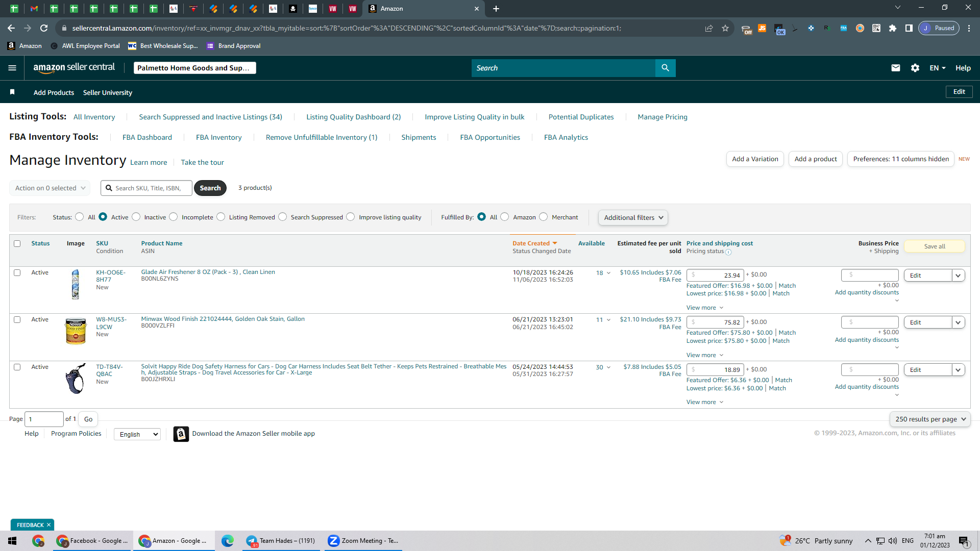
Task: Click the volume icon in system tray
Action: [893, 541]
